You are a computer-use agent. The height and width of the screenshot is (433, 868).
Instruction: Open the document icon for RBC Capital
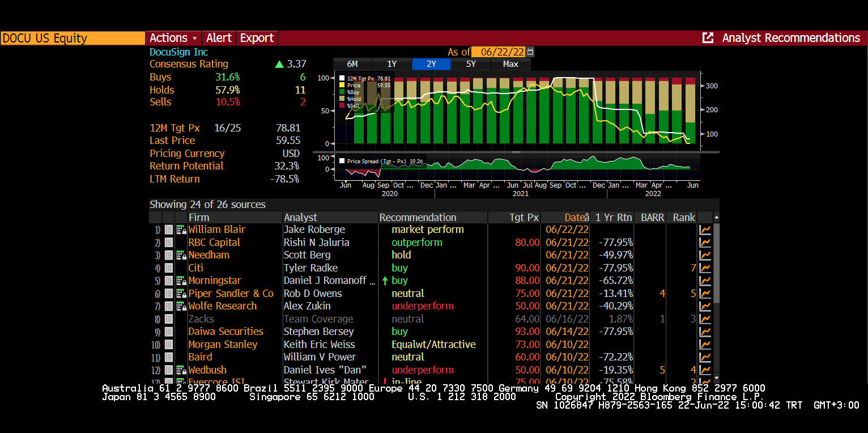pyautogui.click(x=169, y=243)
